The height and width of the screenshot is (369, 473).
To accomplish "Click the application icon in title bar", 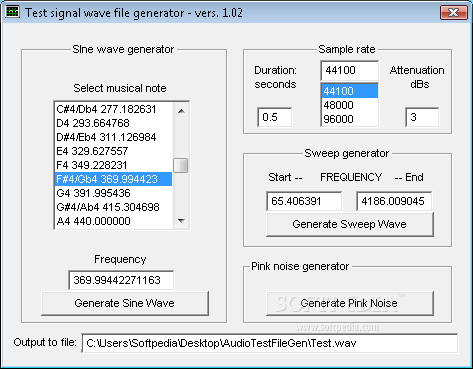I will [12, 12].
